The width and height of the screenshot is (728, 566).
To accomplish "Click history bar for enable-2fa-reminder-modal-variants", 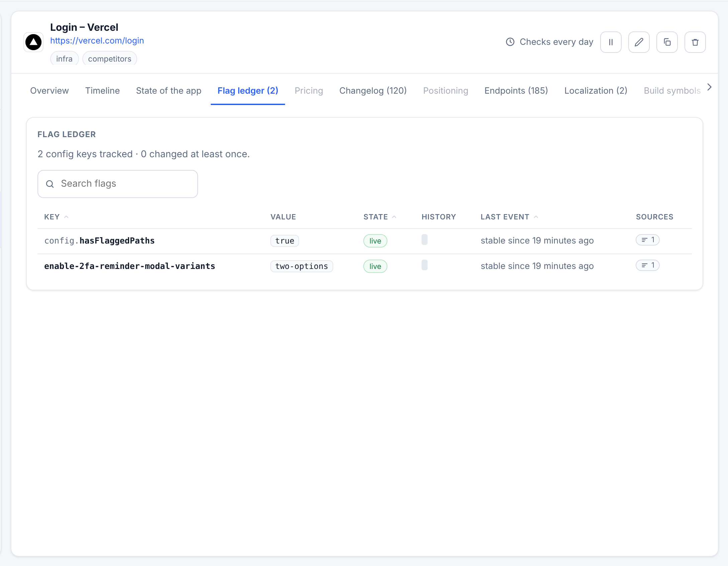I will [x=424, y=265].
